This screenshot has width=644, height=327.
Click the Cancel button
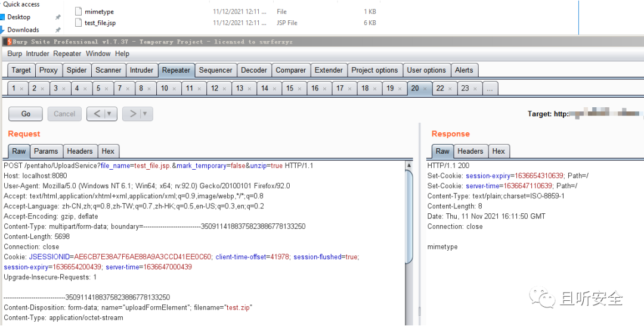coord(64,114)
